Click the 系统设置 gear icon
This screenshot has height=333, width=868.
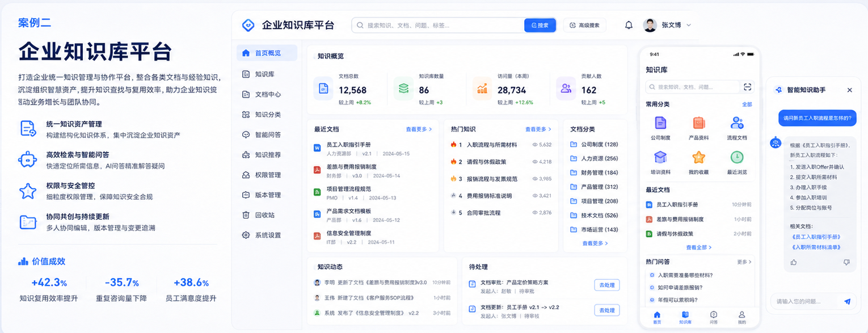pyautogui.click(x=246, y=235)
